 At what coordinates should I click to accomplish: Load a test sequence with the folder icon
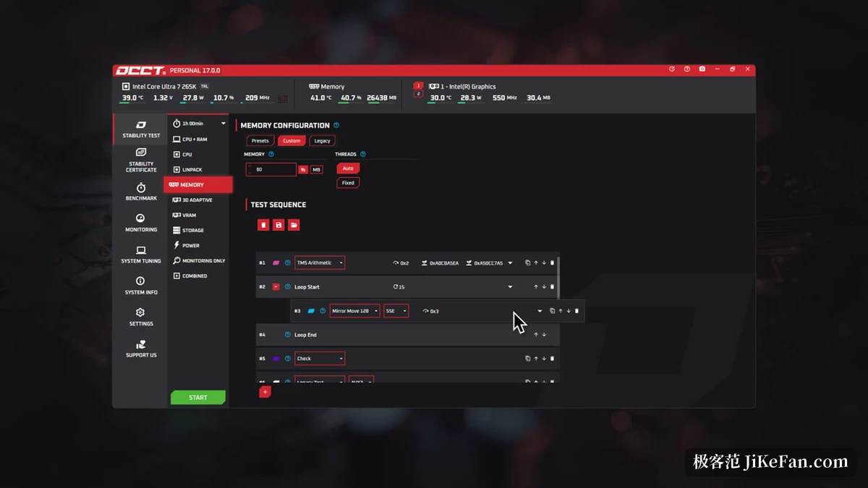(x=294, y=226)
